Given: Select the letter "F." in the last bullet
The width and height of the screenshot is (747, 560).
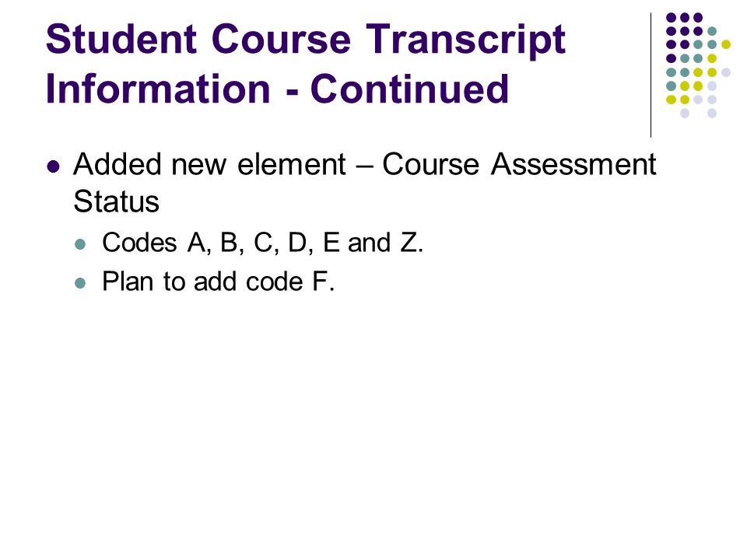Looking at the screenshot, I should click(324, 282).
